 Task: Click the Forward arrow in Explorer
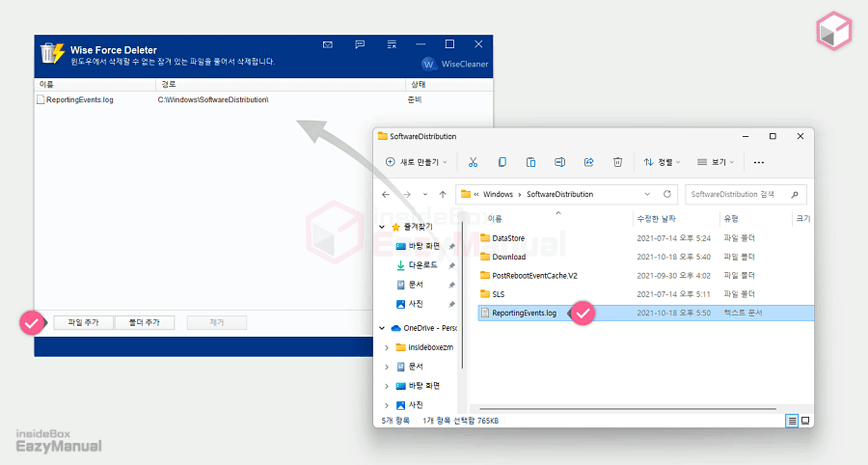pos(407,194)
